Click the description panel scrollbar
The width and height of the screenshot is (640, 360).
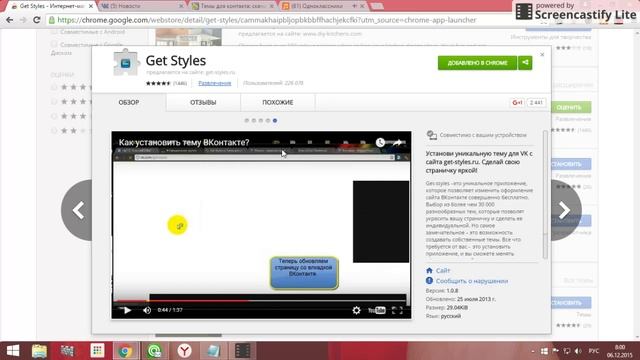(x=545, y=195)
